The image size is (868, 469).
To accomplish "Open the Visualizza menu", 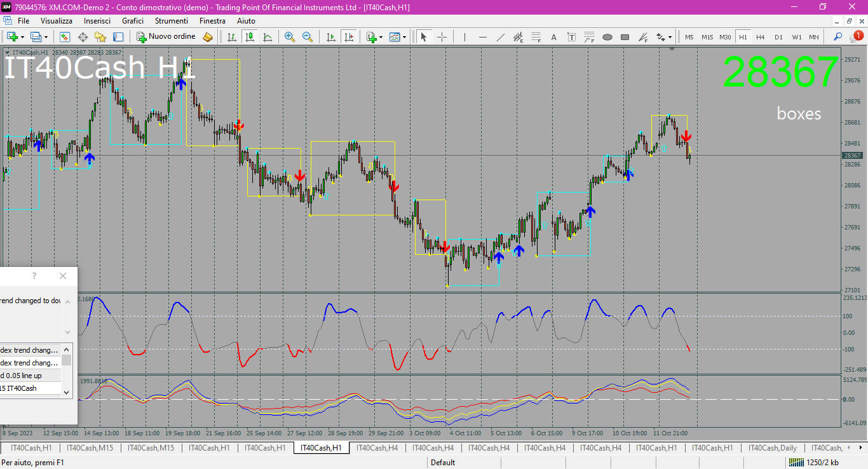I will 57,21.
